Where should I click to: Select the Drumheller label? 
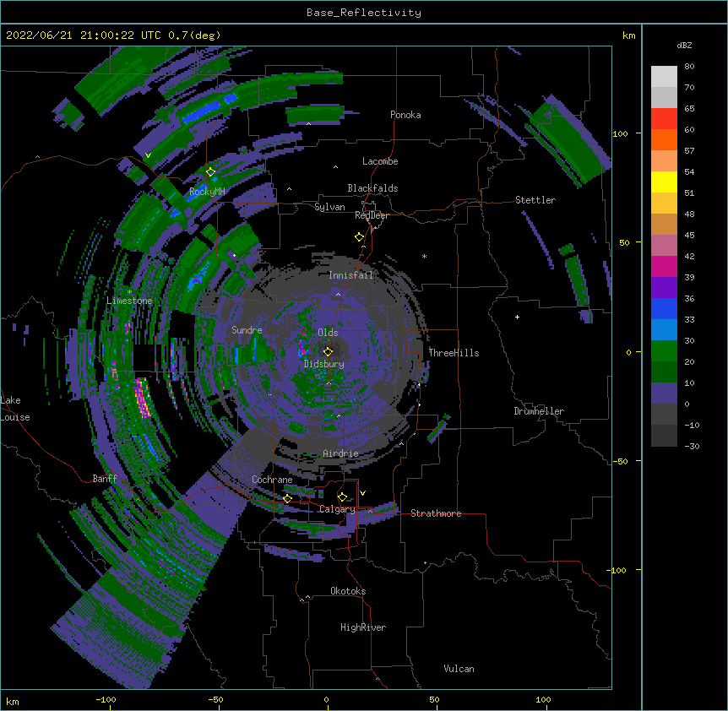pos(539,411)
